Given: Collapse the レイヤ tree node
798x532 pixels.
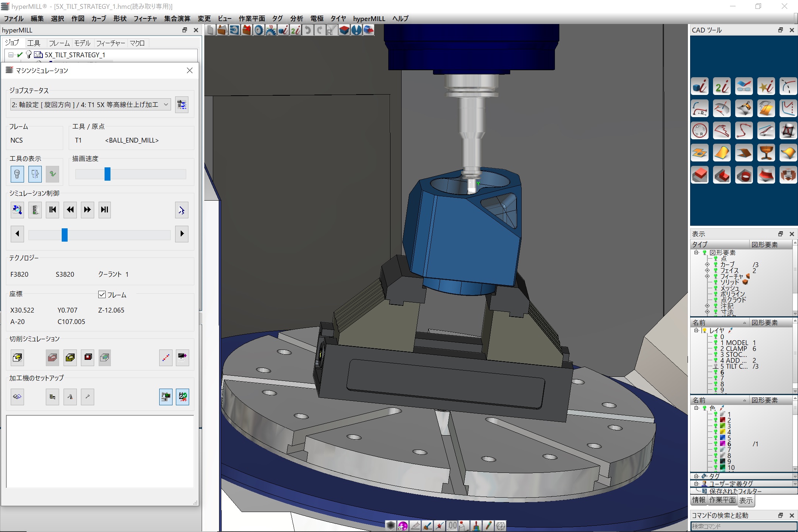Looking at the screenshot, I should click(696, 331).
